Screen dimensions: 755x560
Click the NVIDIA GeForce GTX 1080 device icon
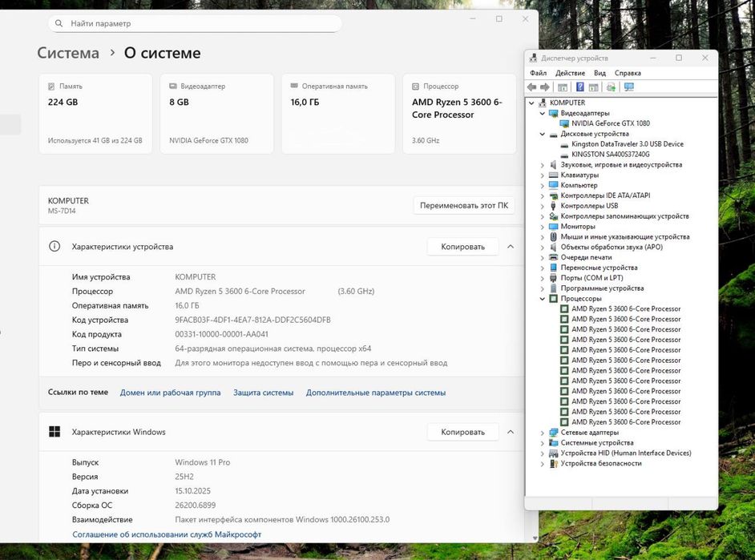pyautogui.click(x=564, y=123)
